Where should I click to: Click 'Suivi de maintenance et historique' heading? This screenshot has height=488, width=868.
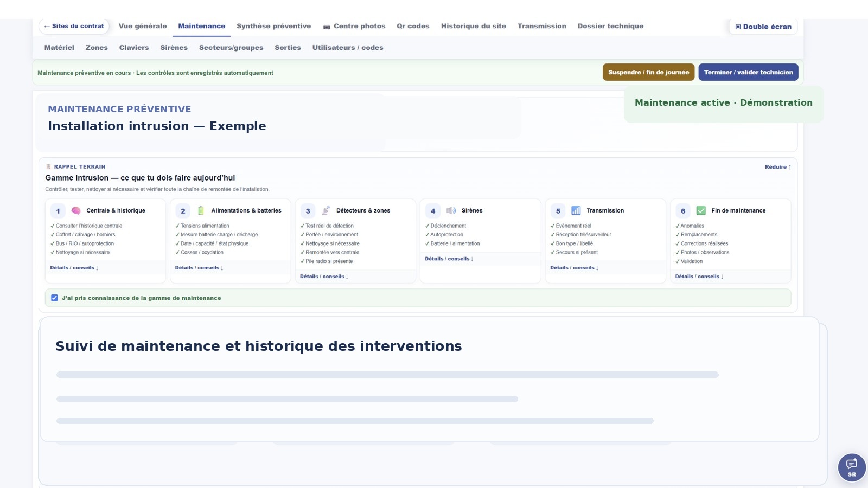[x=259, y=346]
